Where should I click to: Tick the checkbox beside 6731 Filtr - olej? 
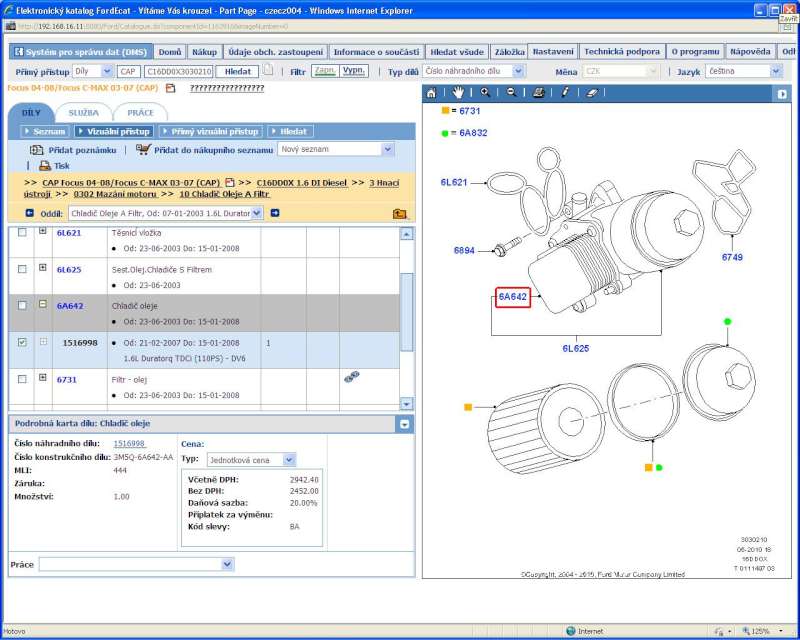23,379
